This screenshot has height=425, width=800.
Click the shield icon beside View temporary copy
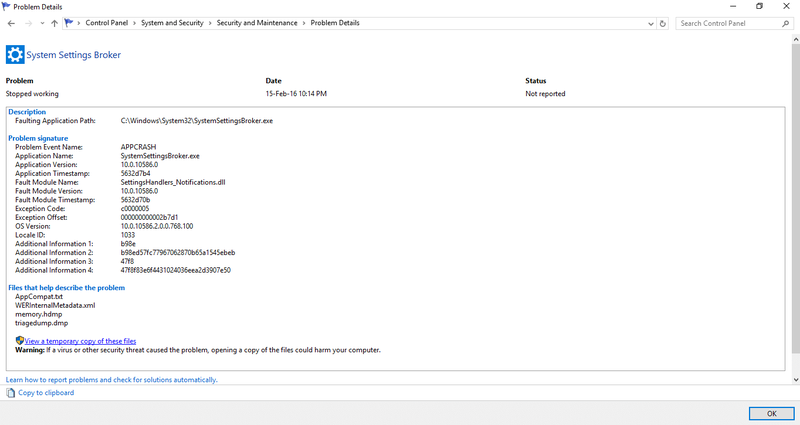pos(19,340)
